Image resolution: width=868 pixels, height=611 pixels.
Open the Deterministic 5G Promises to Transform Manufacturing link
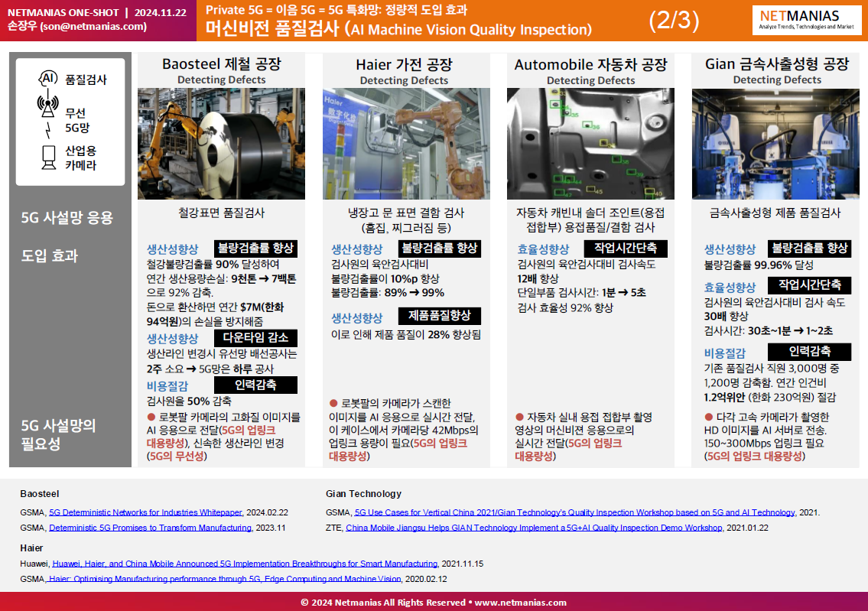click(151, 528)
